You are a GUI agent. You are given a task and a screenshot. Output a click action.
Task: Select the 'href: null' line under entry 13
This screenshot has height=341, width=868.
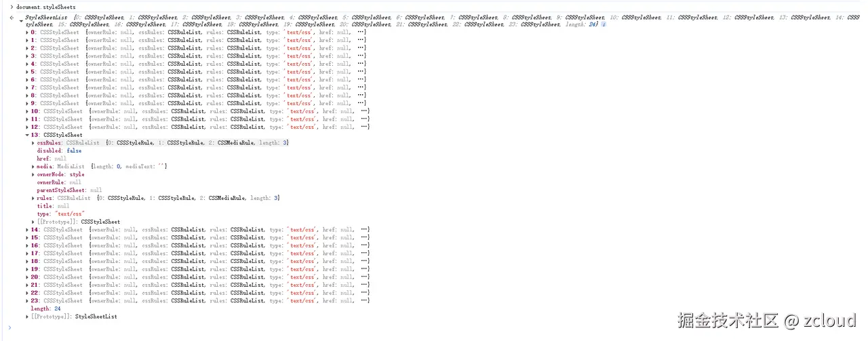pyautogui.click(x=52, y=159)
